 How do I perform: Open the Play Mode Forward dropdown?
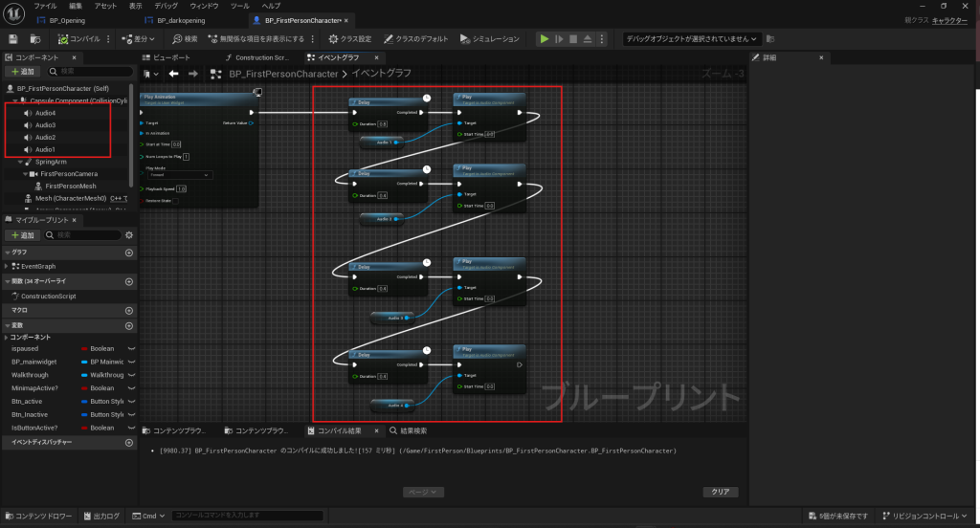[x=179, y=175]
